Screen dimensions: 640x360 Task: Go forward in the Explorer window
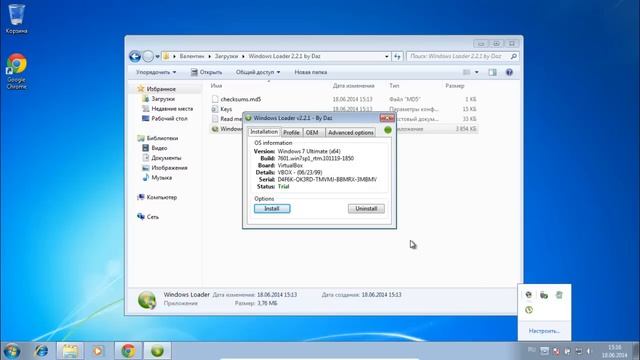point(148,56)
